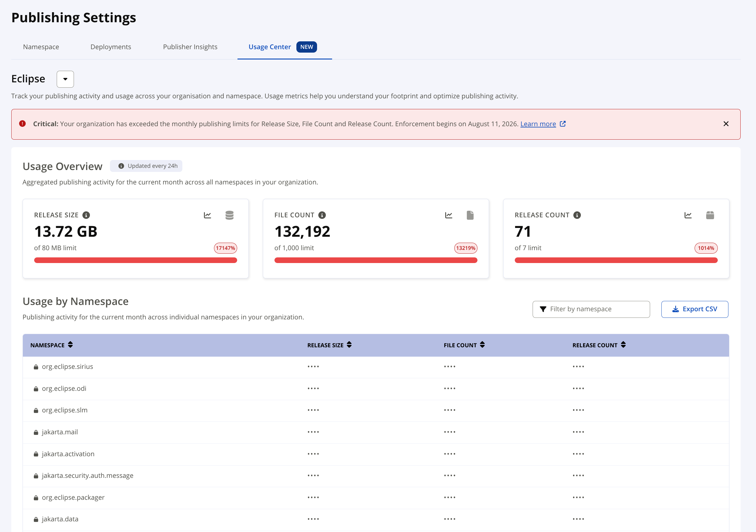The height and width of the screenshot is (532, 756).
Task: Click the Release Size database stack icon
Action: [230, 215]
